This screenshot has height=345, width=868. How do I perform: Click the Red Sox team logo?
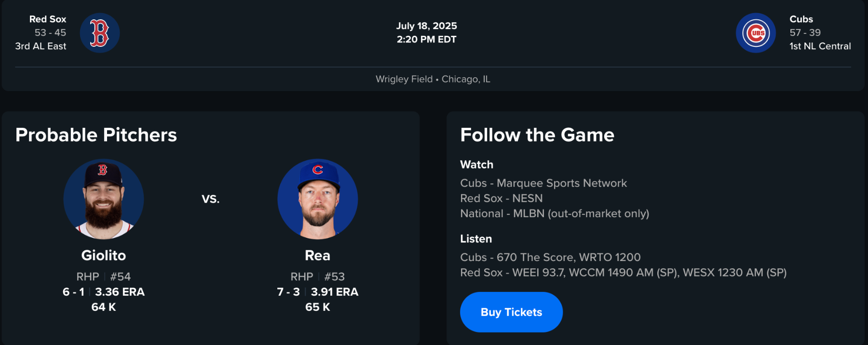coord(100,33)
